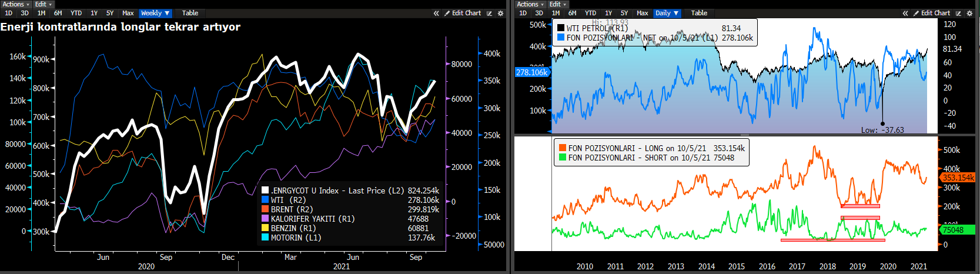This screenshot has height=274, width=980.
Task: Select the 6M range in left chart
Action: (58, 13)
